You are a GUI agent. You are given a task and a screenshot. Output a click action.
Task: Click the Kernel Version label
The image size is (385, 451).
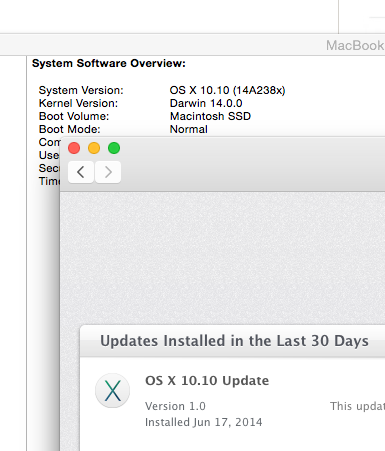(78, 103)
